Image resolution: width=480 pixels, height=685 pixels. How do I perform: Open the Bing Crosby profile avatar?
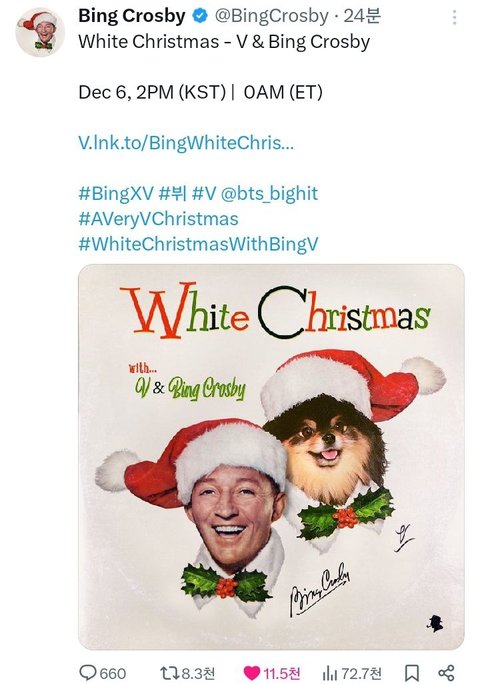[x=40, y=32]
